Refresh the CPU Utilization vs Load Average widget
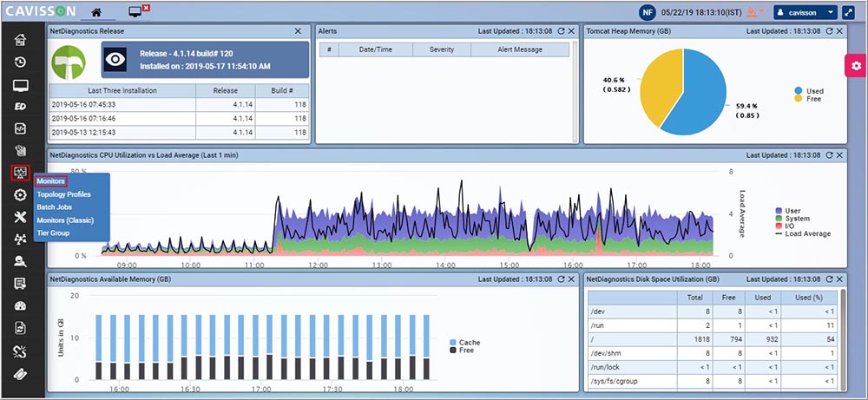 coord(829,155)
